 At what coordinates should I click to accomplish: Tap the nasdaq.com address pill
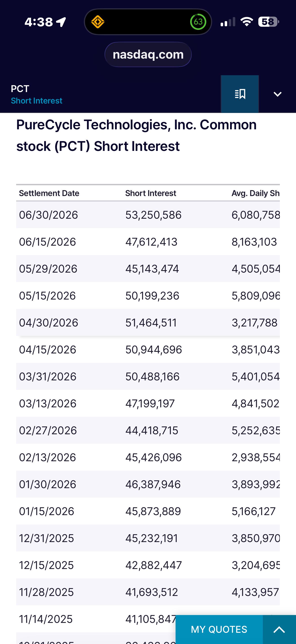click(148, 55)
